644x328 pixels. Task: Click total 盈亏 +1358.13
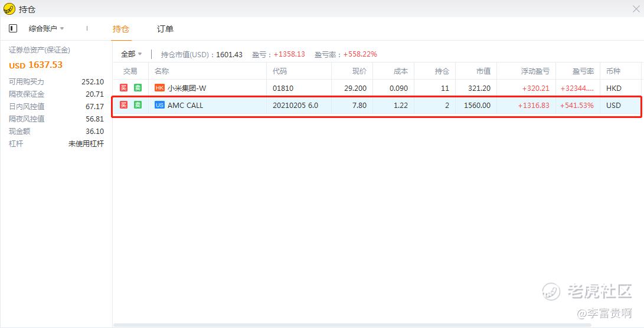[290, 54]
